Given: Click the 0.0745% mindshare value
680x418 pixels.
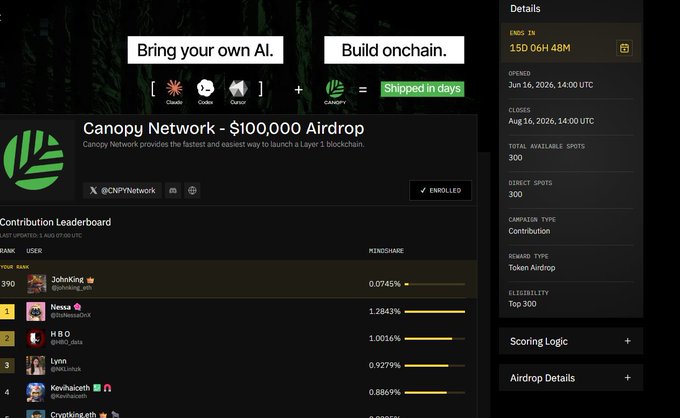Looking at the screenshot, I should point(385,284).
